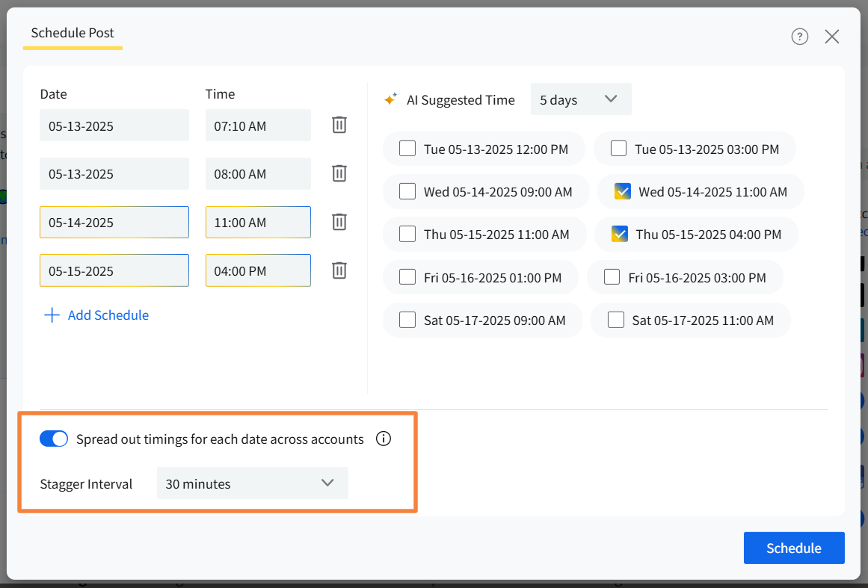The height and width of the screenshot is (588, 868).
Task: Select Sat 05-17-2025 09:00 AM checkbox
Action: click(x=407, y=320)
